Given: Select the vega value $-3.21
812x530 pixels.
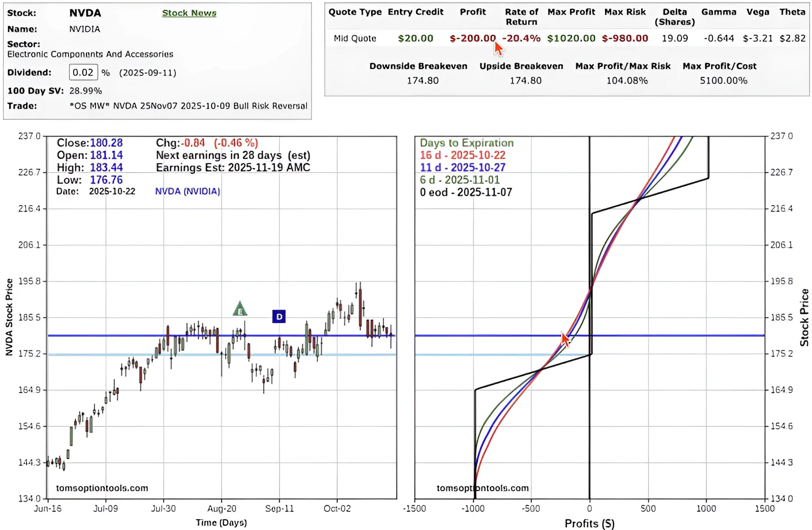Looking at the screenshot, I should (758, 38).
